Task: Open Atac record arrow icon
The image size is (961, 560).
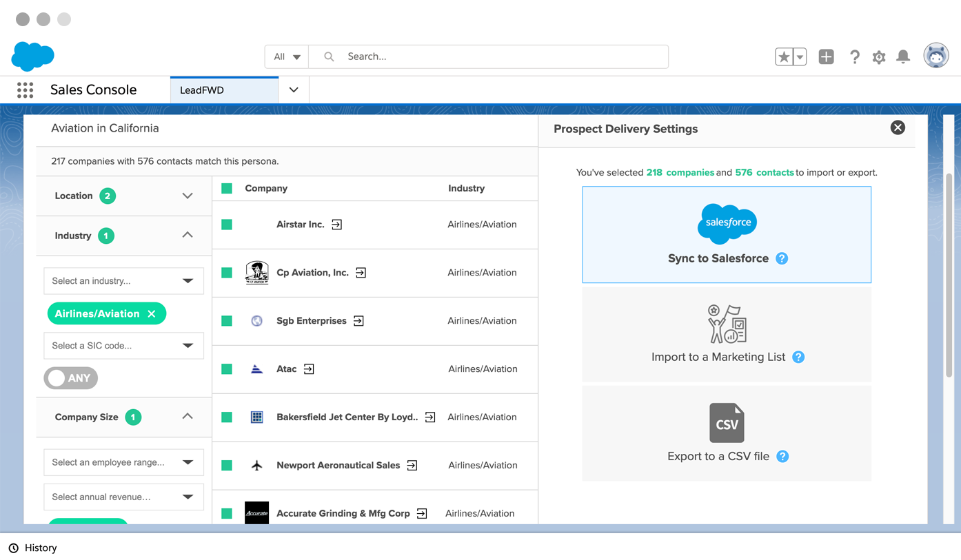Action: [x=309, y=369]
